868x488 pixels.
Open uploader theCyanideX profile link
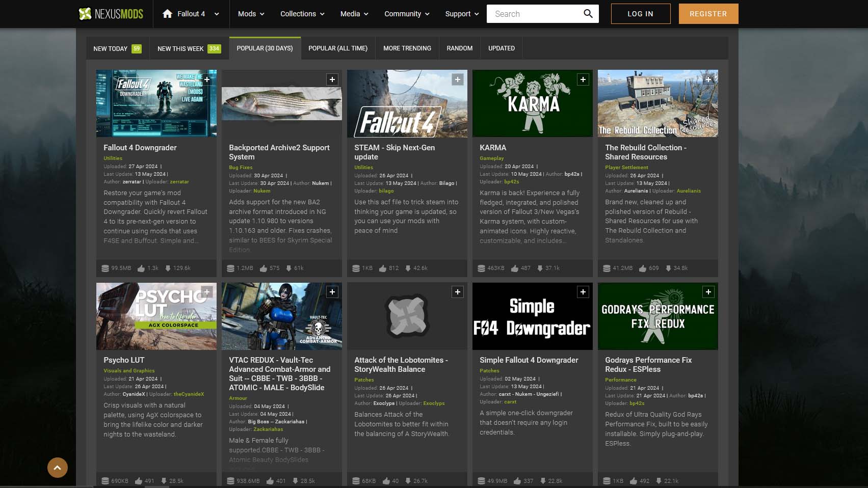coord(189,394)
